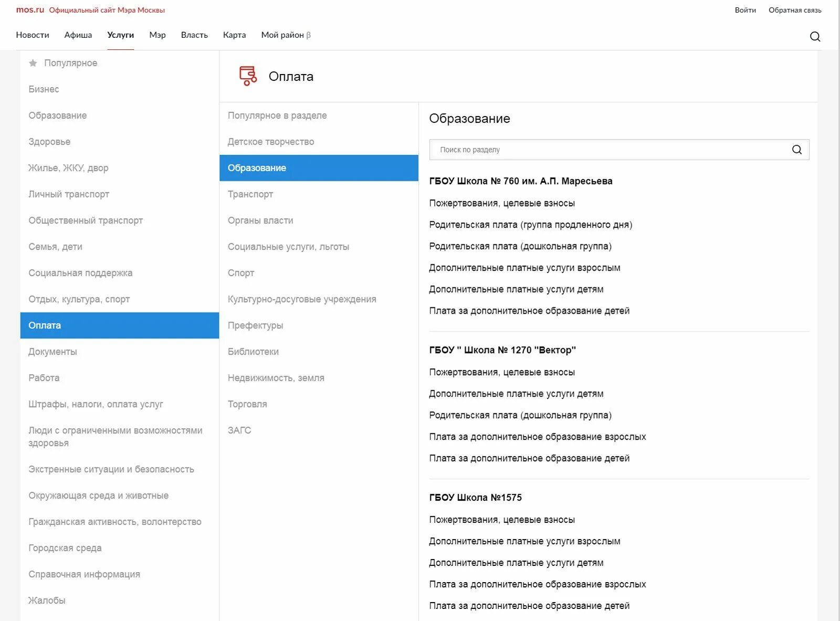Viewport: 840px width, 621px height.
Task: Open Школа № 760 Плата за дополнительное образование детей
Action: click(x=529, y=311)
